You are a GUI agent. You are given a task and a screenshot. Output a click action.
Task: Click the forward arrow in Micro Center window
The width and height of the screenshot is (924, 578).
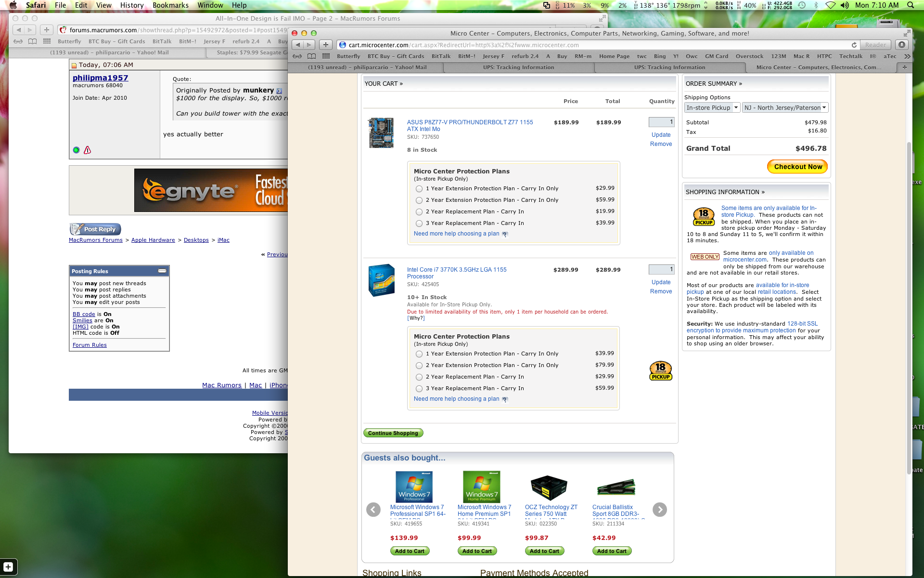point(309,45)
